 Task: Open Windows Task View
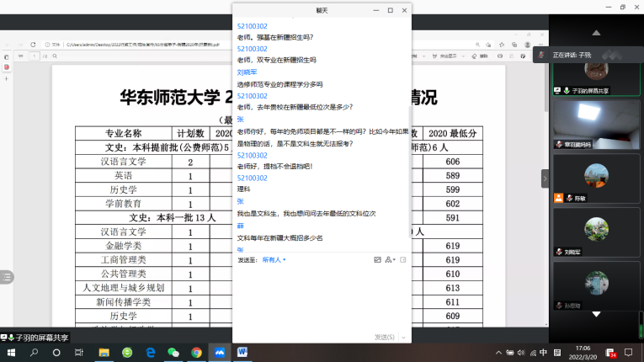pyautogui.click(x=79, y=353)
